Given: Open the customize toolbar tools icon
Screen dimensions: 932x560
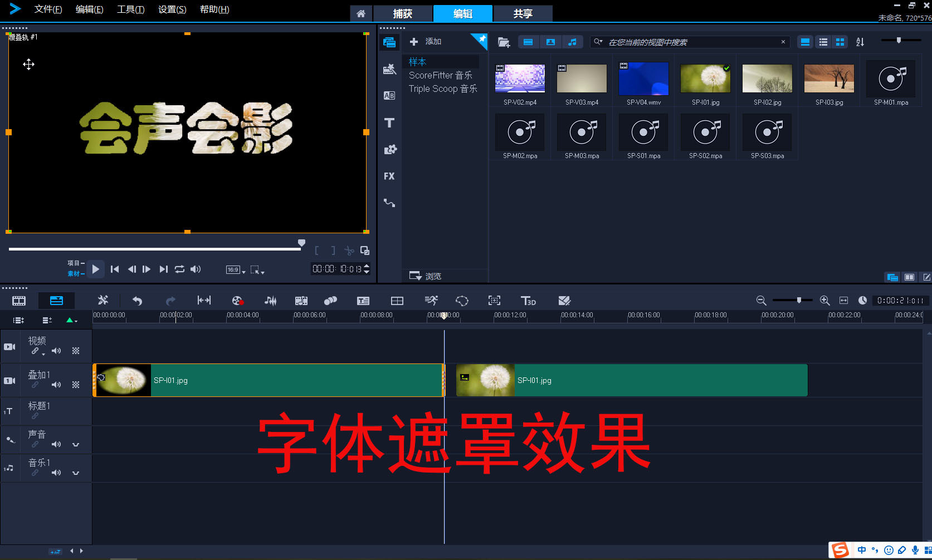Looking at the screenshot, I should point(103,301).
